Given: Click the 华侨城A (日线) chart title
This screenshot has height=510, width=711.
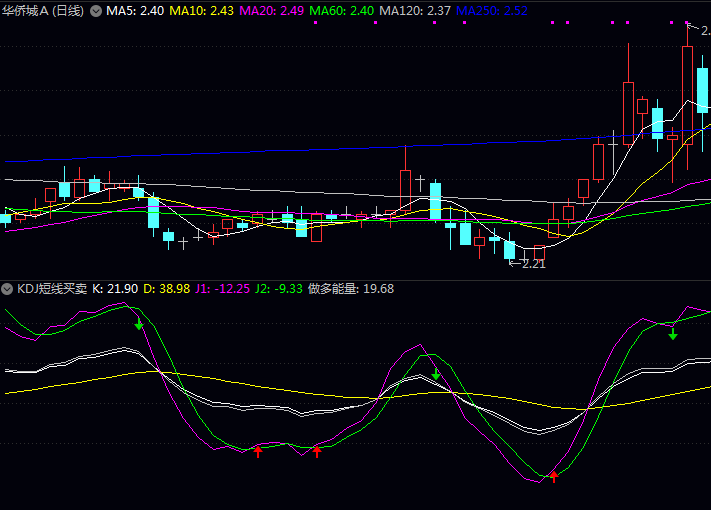Looking at the screenshot, I should pos(43,11).
